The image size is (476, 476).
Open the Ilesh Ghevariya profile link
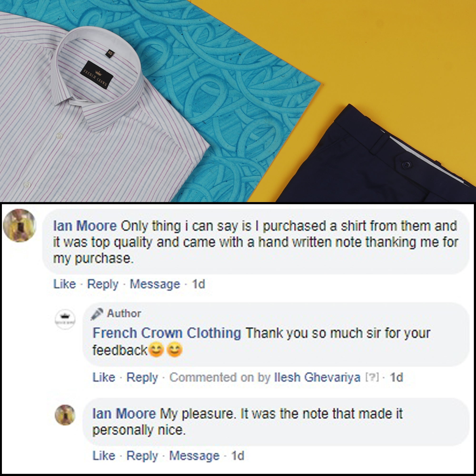click(317, 377)
